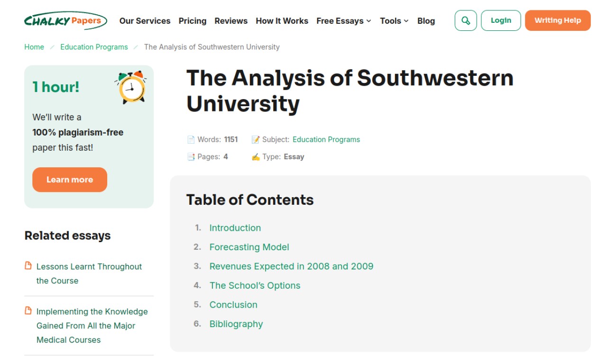Click the Login button
The height and width of the screenshot is (364, 607).
pyautogui.click(x=501, y=21)
